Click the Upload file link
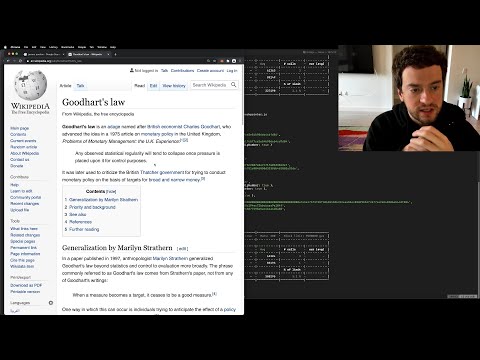The height and width of the screenshot is (360, 480). click(20, 210)
